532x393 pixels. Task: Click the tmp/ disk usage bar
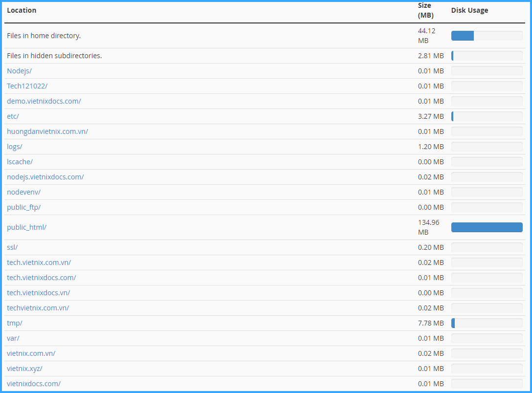pos(487,323)
